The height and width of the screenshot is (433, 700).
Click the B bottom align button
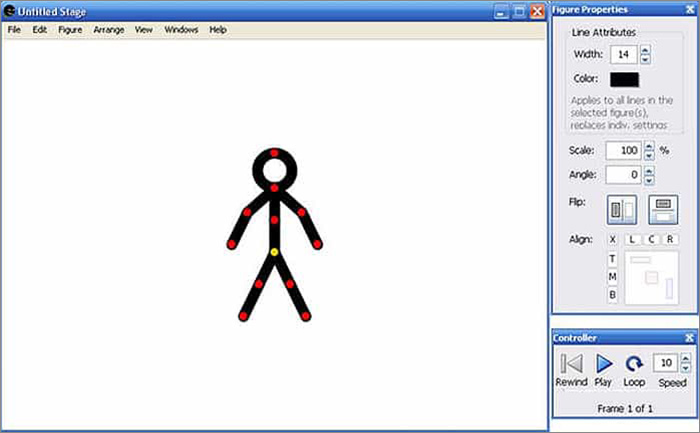[x=612, y=295]
